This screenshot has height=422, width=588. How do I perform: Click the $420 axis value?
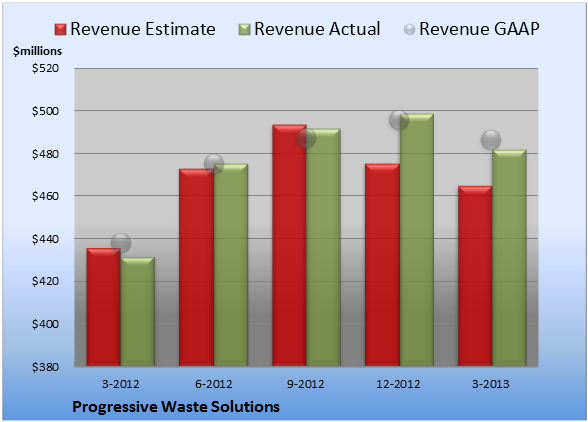[x=45, y=281]
